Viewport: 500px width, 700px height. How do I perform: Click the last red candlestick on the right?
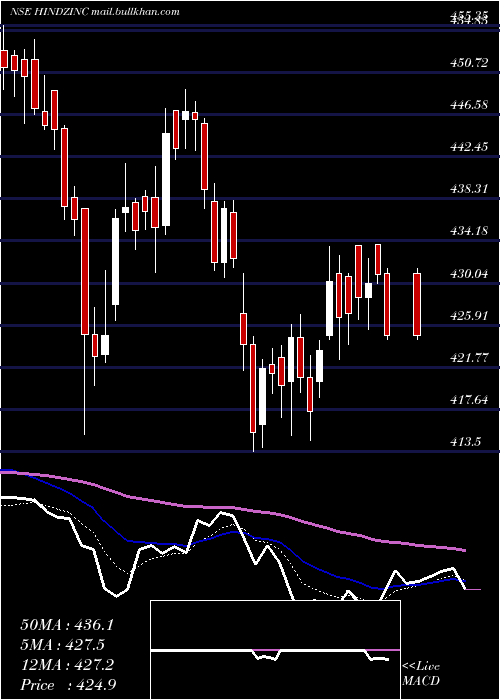[417, 304]
